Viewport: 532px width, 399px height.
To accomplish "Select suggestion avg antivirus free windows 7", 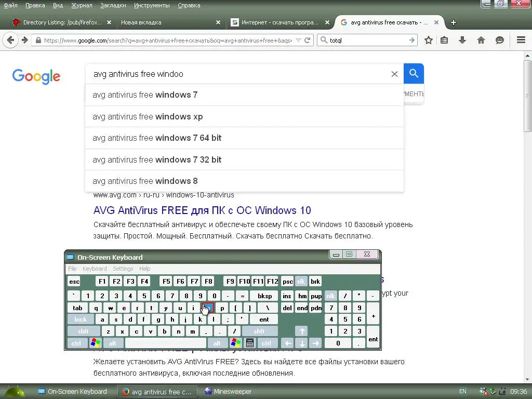I will click(x=244, y=95).
